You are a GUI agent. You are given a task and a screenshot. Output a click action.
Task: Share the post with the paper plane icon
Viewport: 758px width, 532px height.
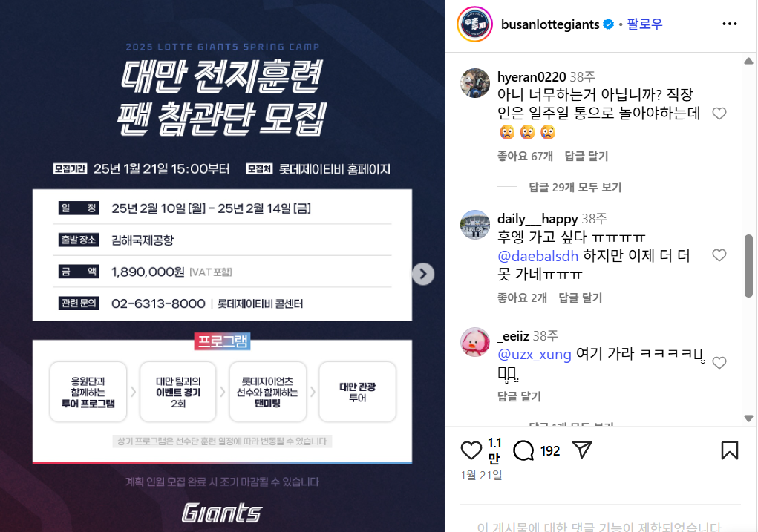581,450
